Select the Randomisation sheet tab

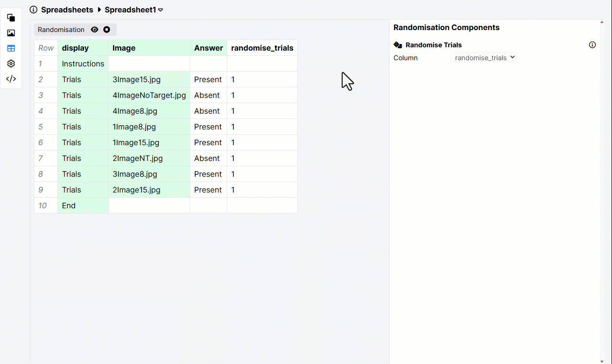(x=61, y=29)
